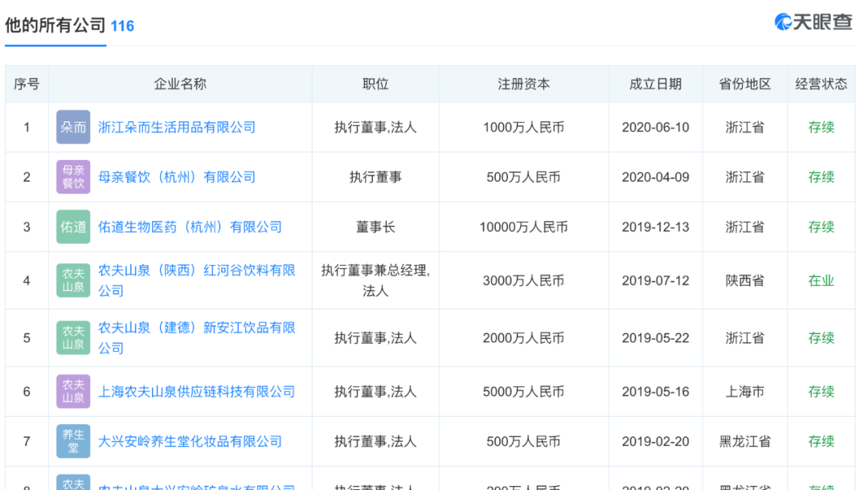Click the company count 116

click(122, 26)
